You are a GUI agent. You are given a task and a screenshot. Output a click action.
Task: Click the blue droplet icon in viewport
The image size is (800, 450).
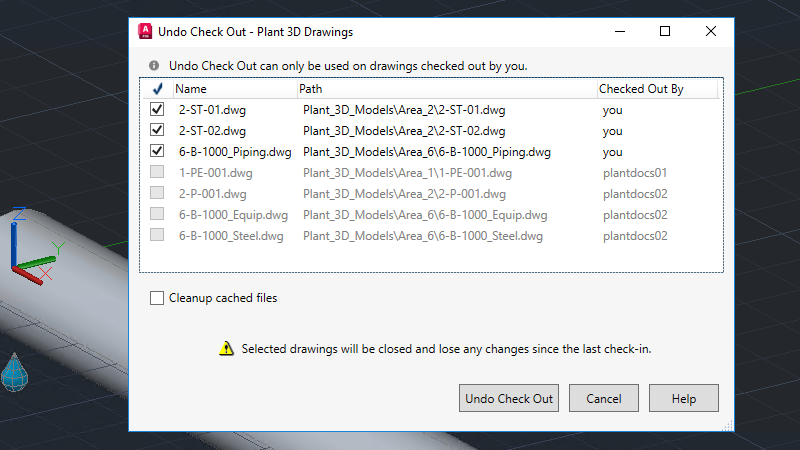[x=14, y=371]
